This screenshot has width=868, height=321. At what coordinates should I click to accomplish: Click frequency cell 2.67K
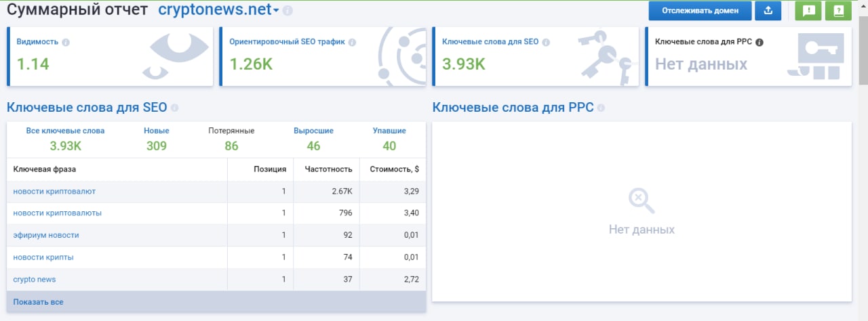click(342, 192)
